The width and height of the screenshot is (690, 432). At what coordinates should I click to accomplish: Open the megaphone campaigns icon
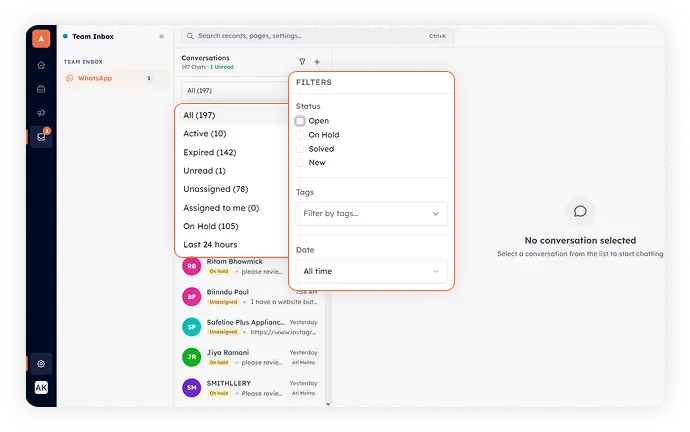41,113
